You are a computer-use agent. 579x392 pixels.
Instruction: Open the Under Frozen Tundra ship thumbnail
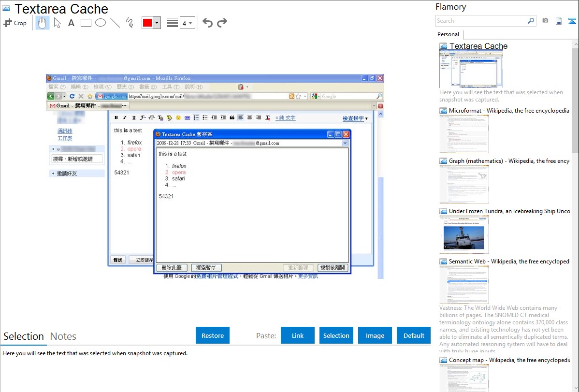pyautogui.click(x=464, y=234)
